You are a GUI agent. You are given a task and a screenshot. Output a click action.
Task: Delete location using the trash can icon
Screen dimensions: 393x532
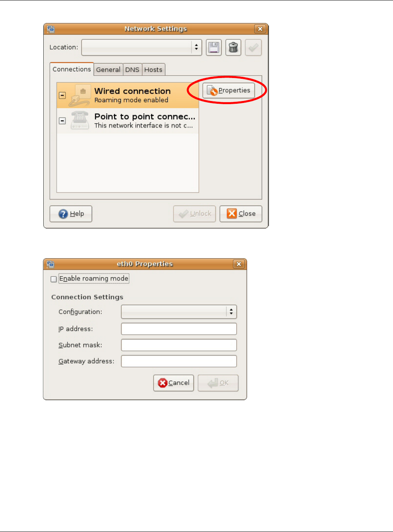[x=233, y=48]
